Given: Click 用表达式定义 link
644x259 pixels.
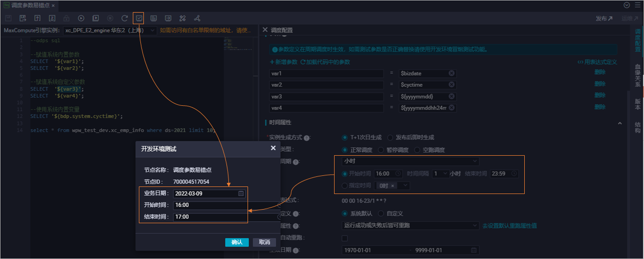Looking at the screenshot, I should [597, 62].
